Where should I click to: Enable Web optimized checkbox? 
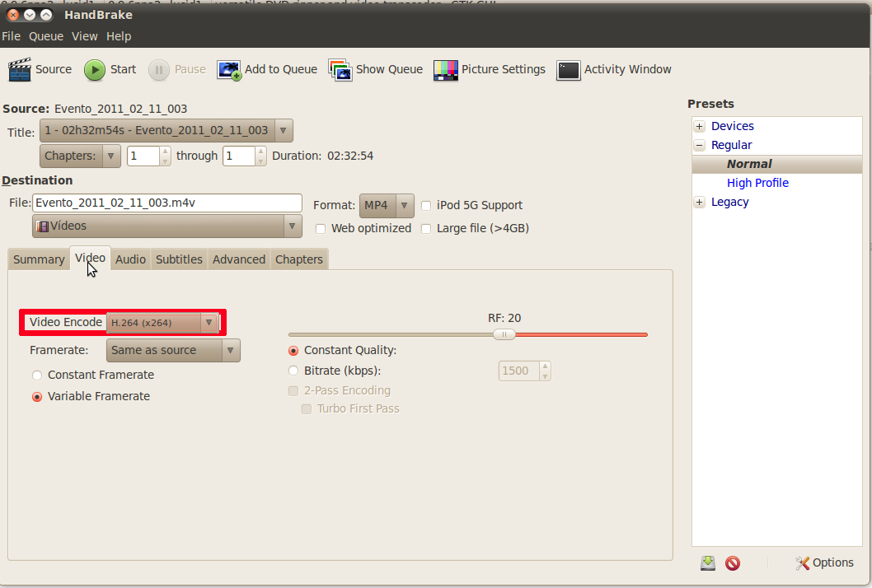pyautogui.click(x=321, y=229)
